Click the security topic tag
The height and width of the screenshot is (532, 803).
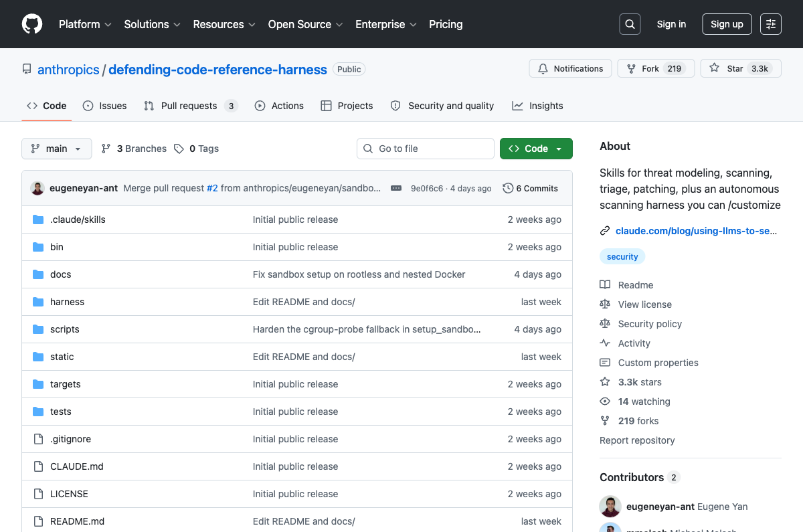point(622,256)
